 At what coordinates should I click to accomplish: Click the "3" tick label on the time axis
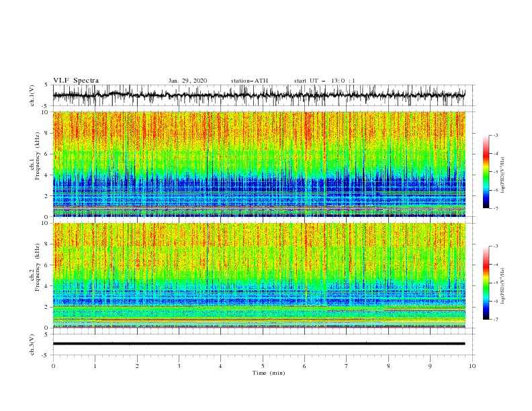[x=179, y=366]
